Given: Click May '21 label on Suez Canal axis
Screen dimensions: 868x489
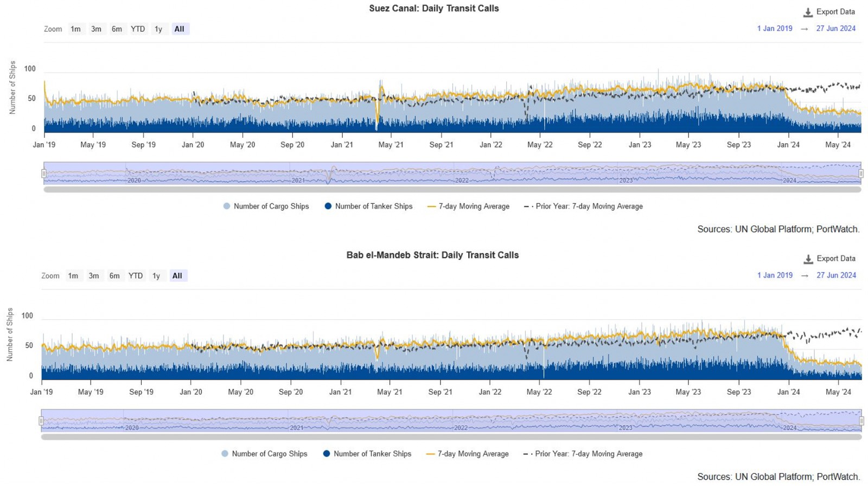Looking at the screenshot, I should click(x=391, y=145).
